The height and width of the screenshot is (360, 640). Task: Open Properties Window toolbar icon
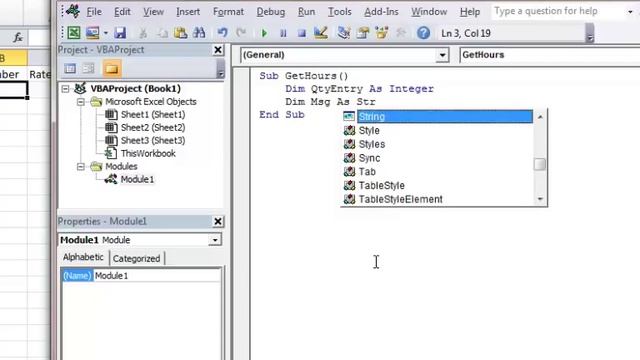click(x=363, y=33)
